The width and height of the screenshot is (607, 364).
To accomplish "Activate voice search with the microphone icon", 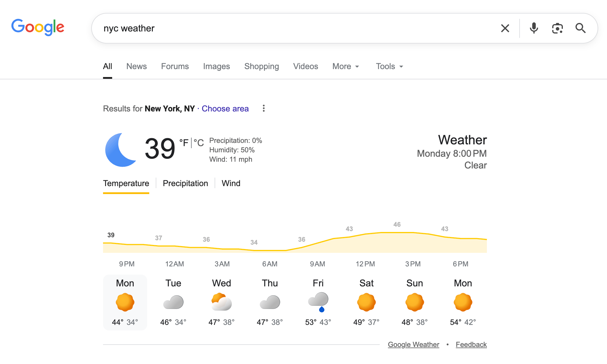I will (534, 28).
